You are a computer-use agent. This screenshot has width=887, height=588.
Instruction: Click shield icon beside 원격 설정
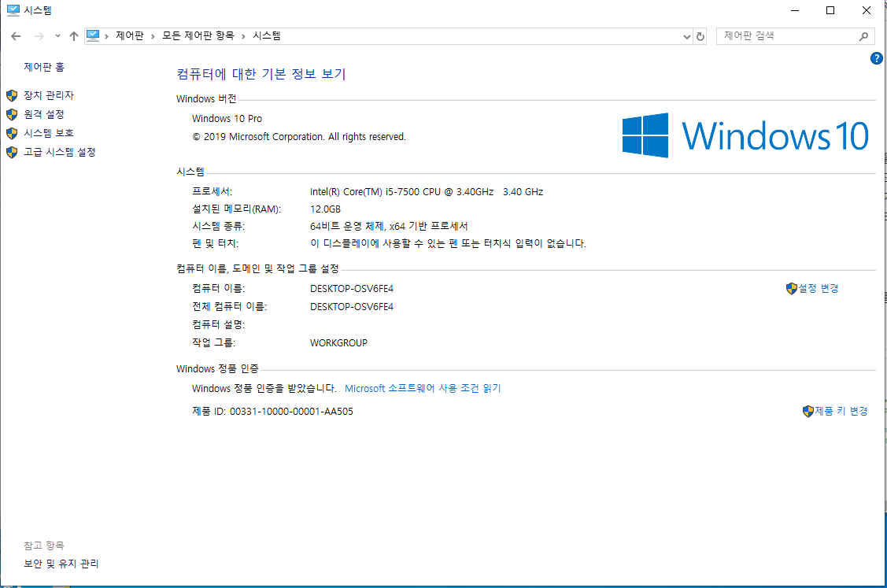[12, 114]
